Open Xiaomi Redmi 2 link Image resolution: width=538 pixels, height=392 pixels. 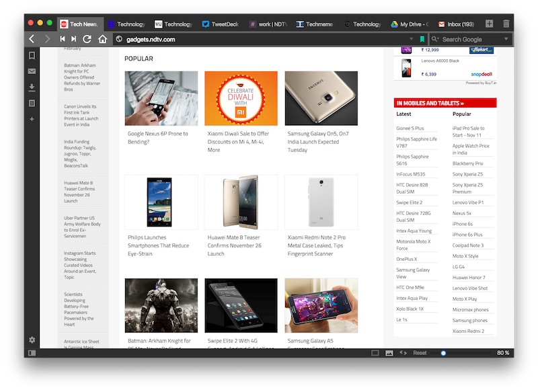[x=468, y=331]
